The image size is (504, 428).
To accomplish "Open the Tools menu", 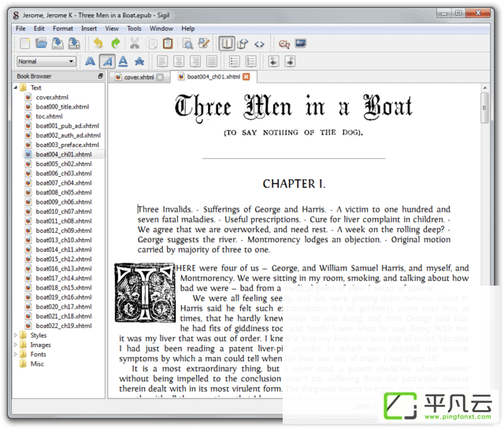I will [x=134, y=28].
